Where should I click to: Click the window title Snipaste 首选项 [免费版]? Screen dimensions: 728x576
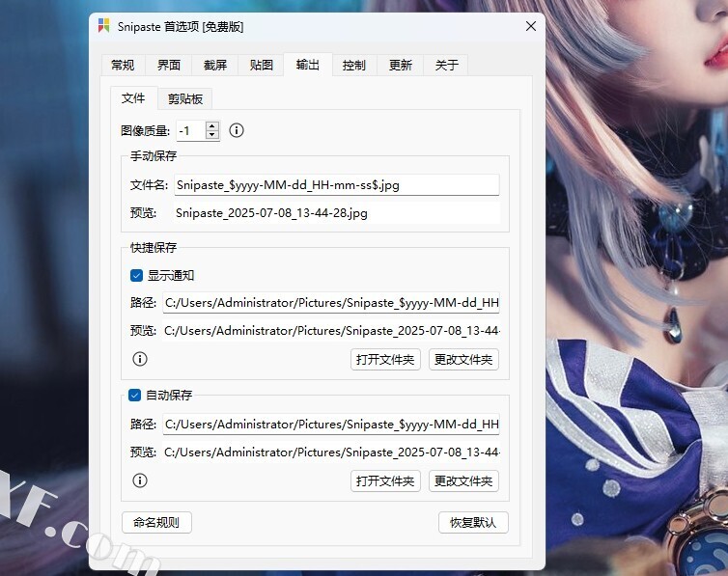pos(181,26)
